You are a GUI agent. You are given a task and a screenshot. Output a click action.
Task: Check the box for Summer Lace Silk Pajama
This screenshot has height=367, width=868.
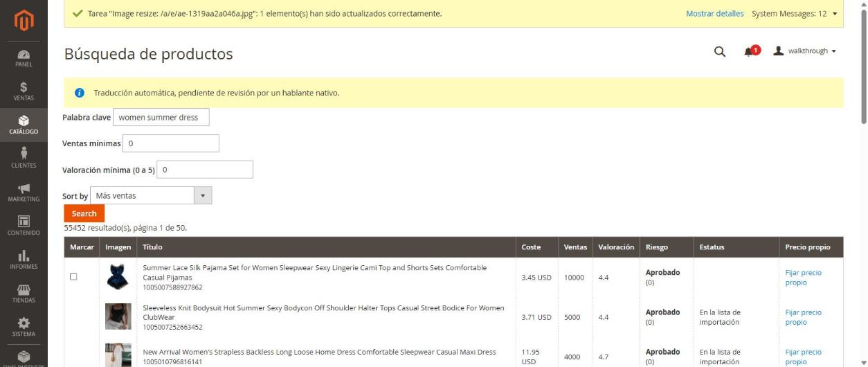(x=73, y=276)
